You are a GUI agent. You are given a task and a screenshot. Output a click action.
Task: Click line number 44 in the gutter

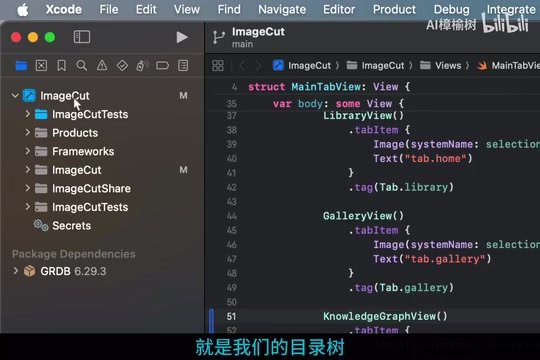click(x=231, y=216)
